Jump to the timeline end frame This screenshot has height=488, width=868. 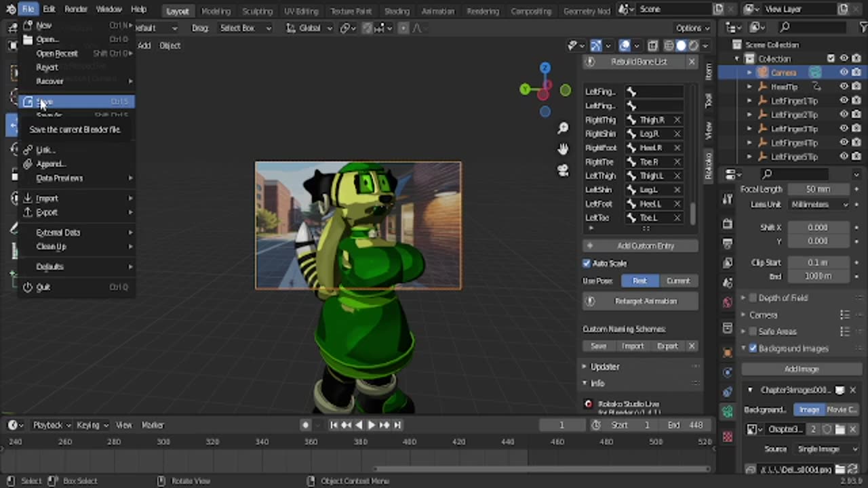398,425
